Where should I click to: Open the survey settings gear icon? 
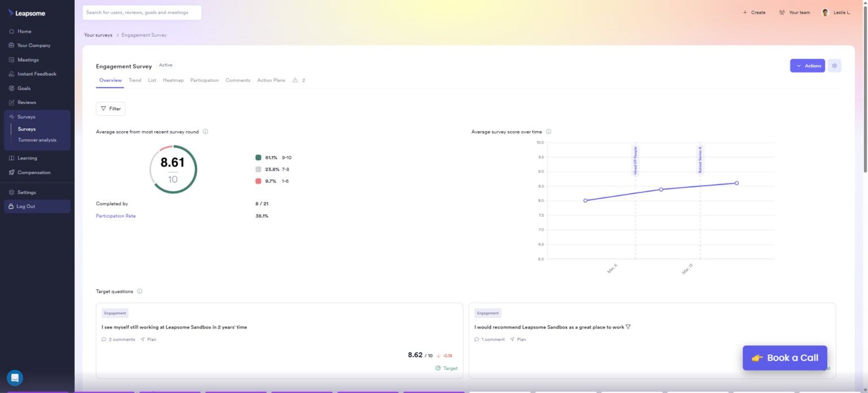(835, 66)
